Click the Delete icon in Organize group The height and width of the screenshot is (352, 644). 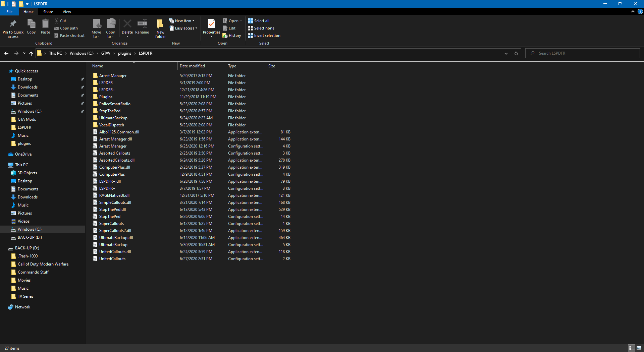pos(127,24)
